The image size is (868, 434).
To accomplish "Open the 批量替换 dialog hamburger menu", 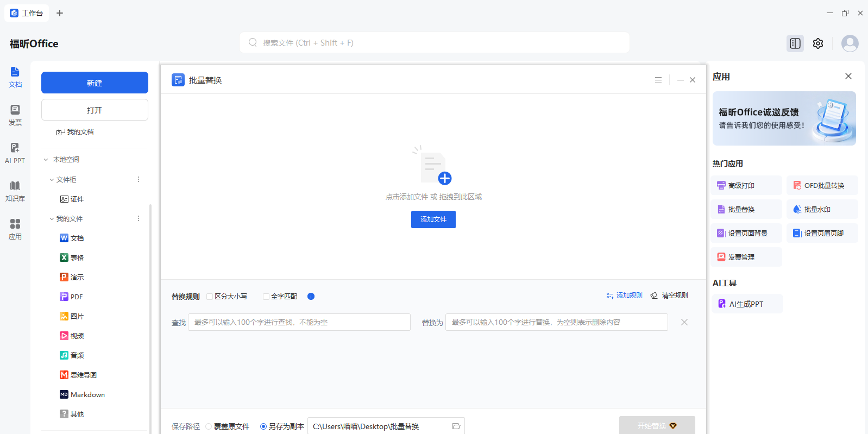I will click(x=658, y=80).
